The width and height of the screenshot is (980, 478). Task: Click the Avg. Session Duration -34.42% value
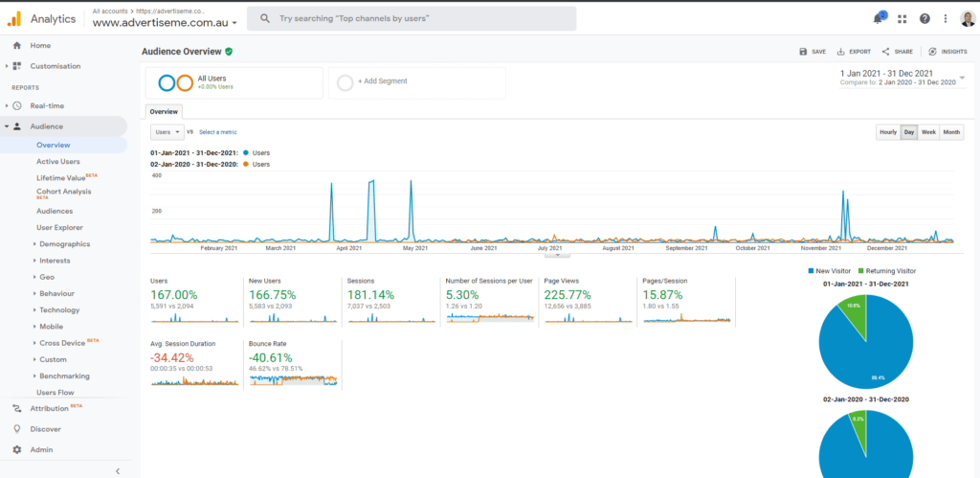click(x=172, y=358)
